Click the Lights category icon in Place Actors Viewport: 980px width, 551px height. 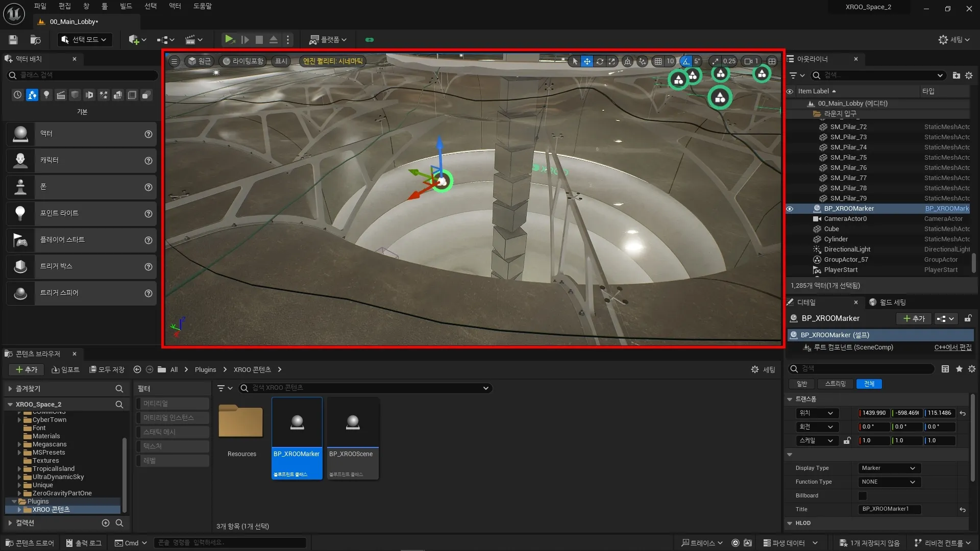tap(46, 95)
